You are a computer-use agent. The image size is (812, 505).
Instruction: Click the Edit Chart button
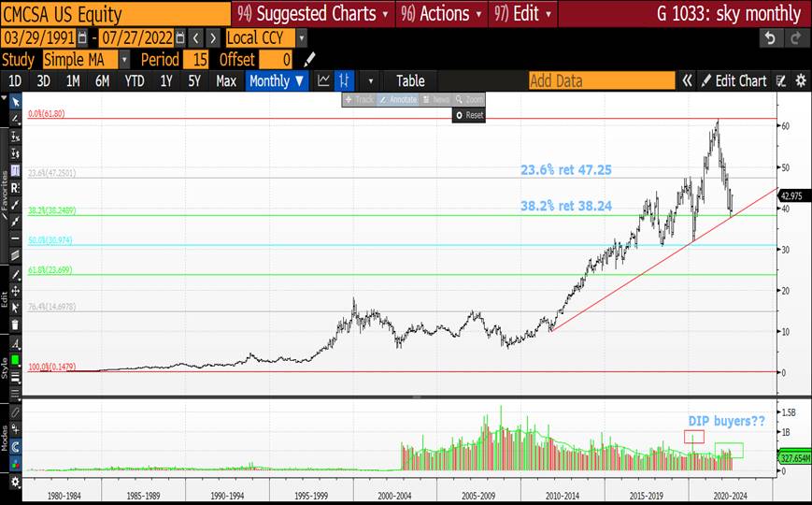tap(734, 80)
